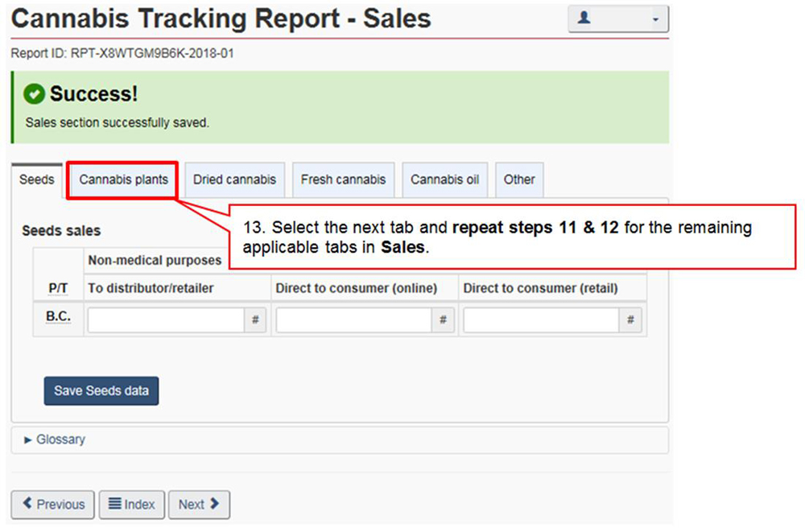Screen dimensions: 805x532
Task: Click the green success checkmark icon
Action: click(34, 94)
